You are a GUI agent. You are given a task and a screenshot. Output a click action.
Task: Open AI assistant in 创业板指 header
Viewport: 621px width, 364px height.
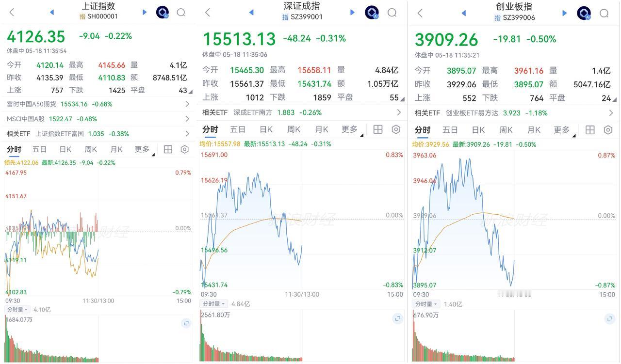(x=584, y=13)
